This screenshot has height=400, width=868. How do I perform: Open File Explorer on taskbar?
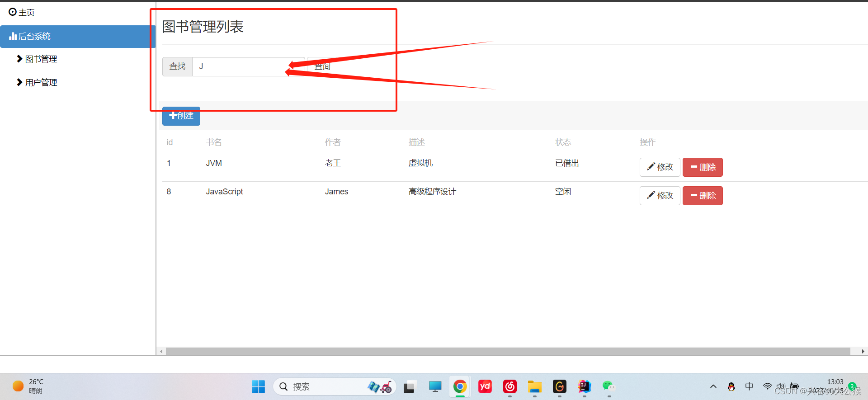(535, 386)
